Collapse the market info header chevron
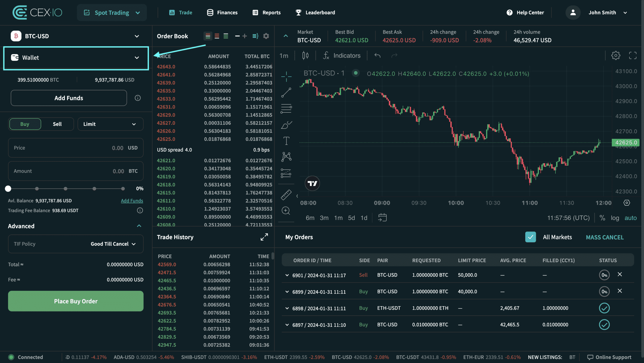644x363 pixels. click(x=286, y=36)
